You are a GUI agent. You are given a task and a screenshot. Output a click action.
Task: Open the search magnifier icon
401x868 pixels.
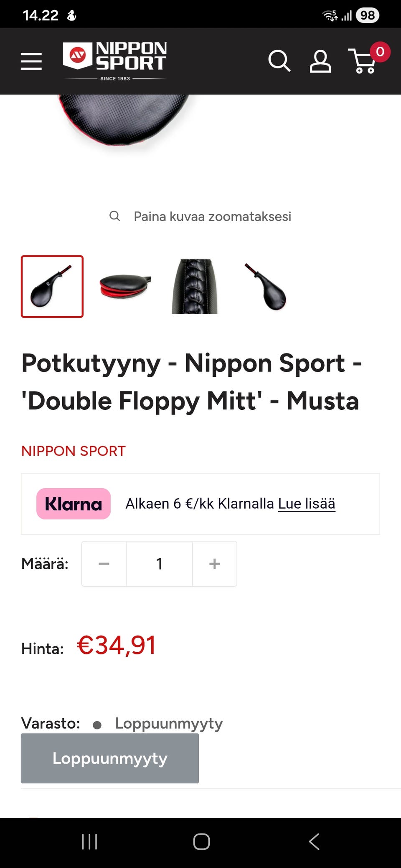[x=279, y=61]
